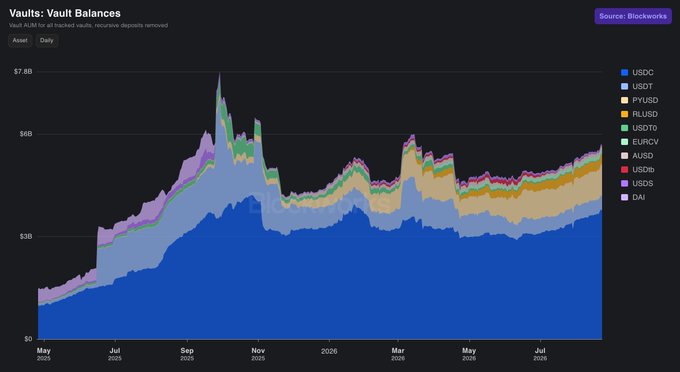
Task: Click the Sep 2025 x-axis label
Action: 187,354
